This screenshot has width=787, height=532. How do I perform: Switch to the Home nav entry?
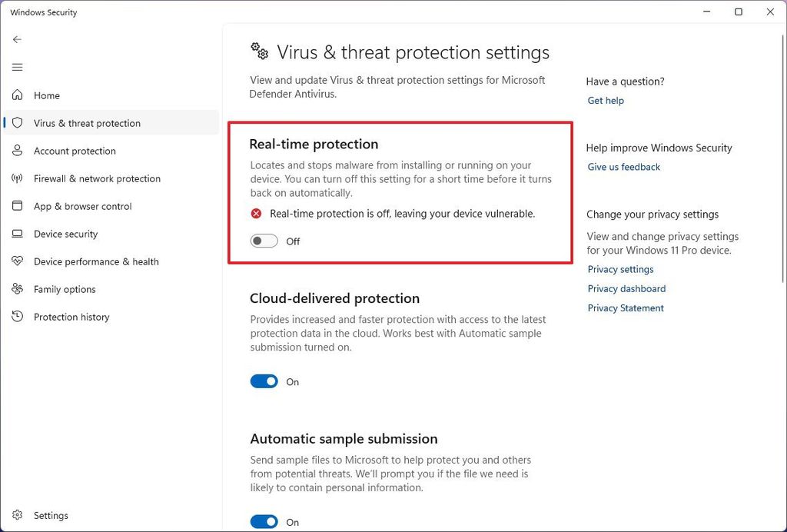pyautogui.click(x=47, y=95)
